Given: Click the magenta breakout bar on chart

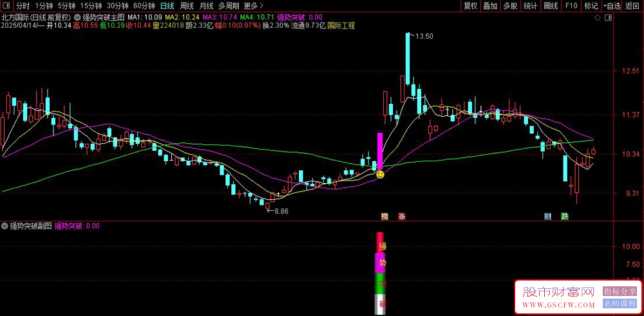Looking at the screenshot, I should pyautogui.click(x=380, y=151).
